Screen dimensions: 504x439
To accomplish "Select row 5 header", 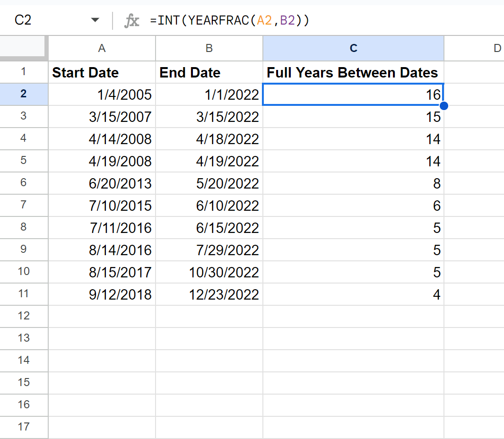I will [x=24, y=161].
